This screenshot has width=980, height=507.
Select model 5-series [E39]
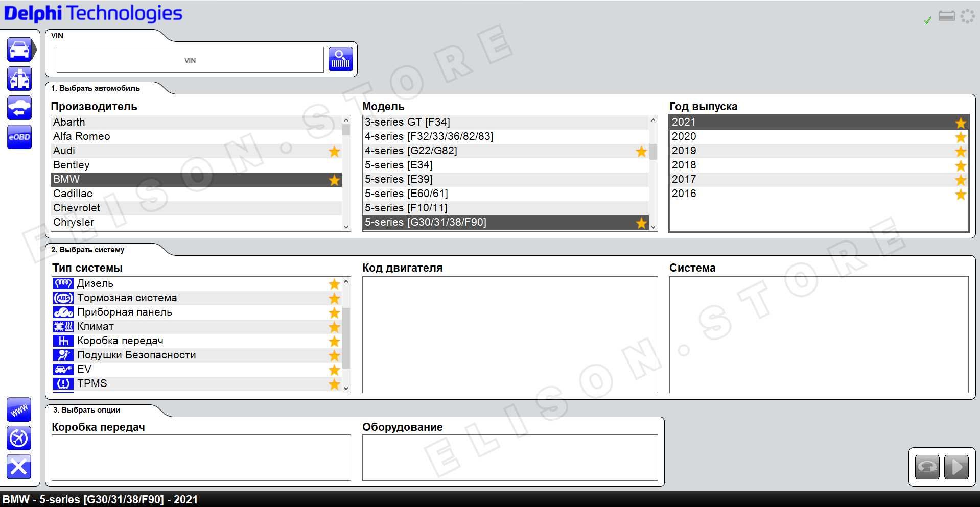click(x=506, y=179)
